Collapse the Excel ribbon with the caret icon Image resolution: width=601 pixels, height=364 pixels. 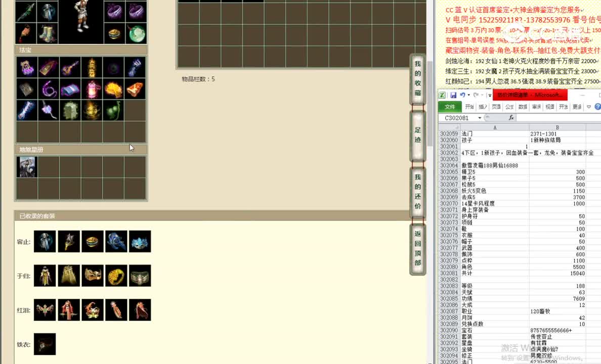(x=589, y=107)
